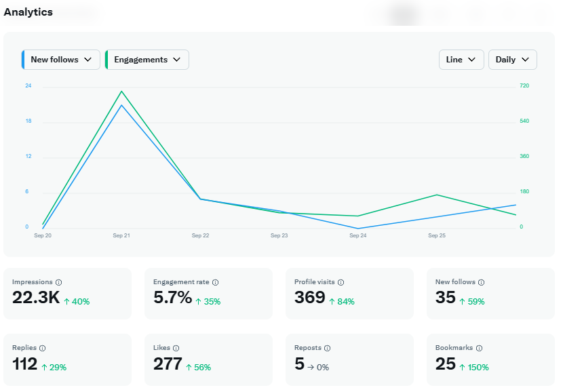Click the Impressions info icon
The width and height of the screenshot is (563, 392).
coord(59,283)
